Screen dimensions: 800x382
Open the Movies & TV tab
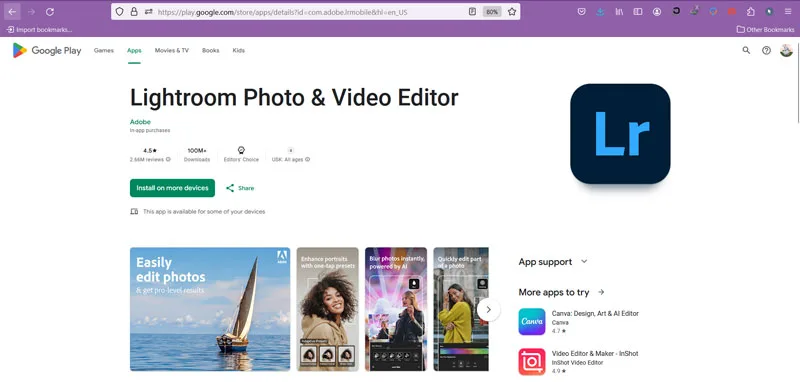click(171, 50)
